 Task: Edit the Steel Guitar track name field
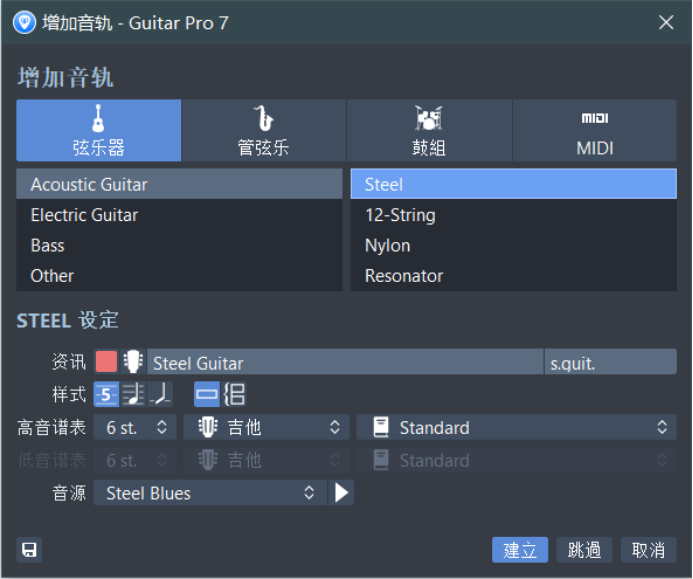tap(345, 363)
